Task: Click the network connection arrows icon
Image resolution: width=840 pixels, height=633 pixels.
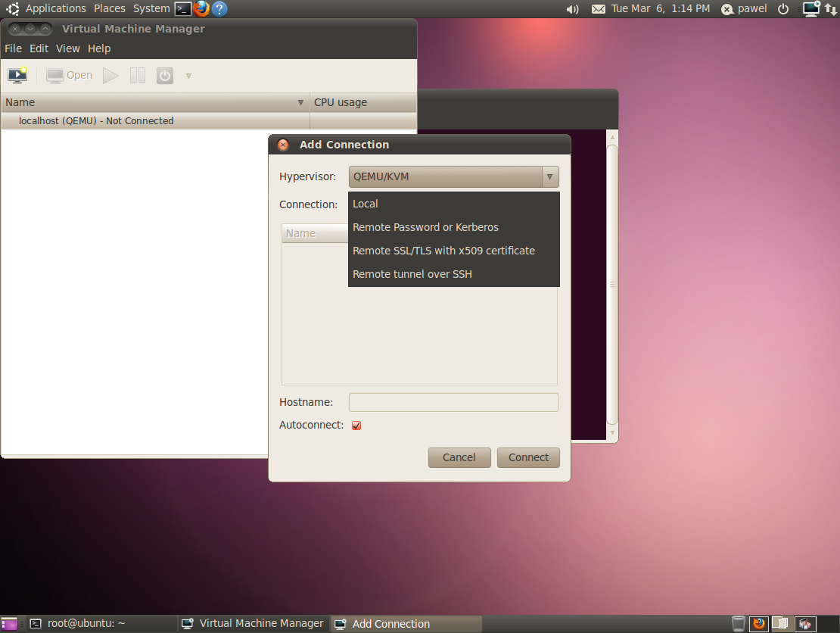Action: [x=831, y=9]
